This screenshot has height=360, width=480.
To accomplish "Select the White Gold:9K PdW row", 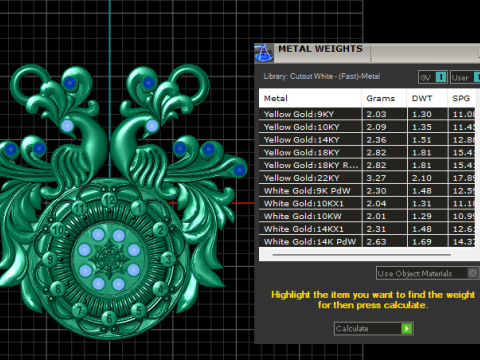I will tap(367, 191).
